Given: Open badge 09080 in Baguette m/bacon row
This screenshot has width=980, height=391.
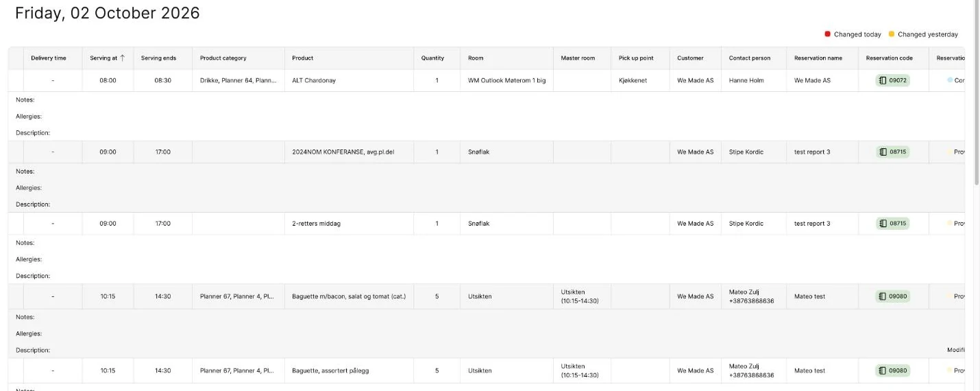Looking at the screenshot, I should click(892, 296).
